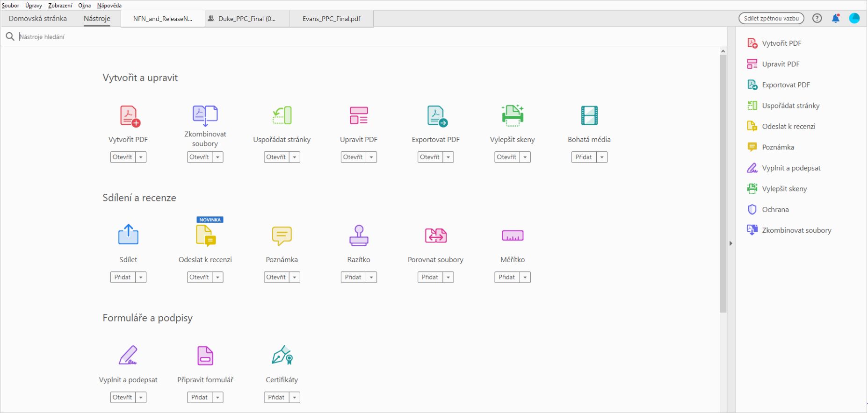Open the Soubor menu
This screenshot has height=413, width=868.
pyautogui.click(x=10, y=6)
